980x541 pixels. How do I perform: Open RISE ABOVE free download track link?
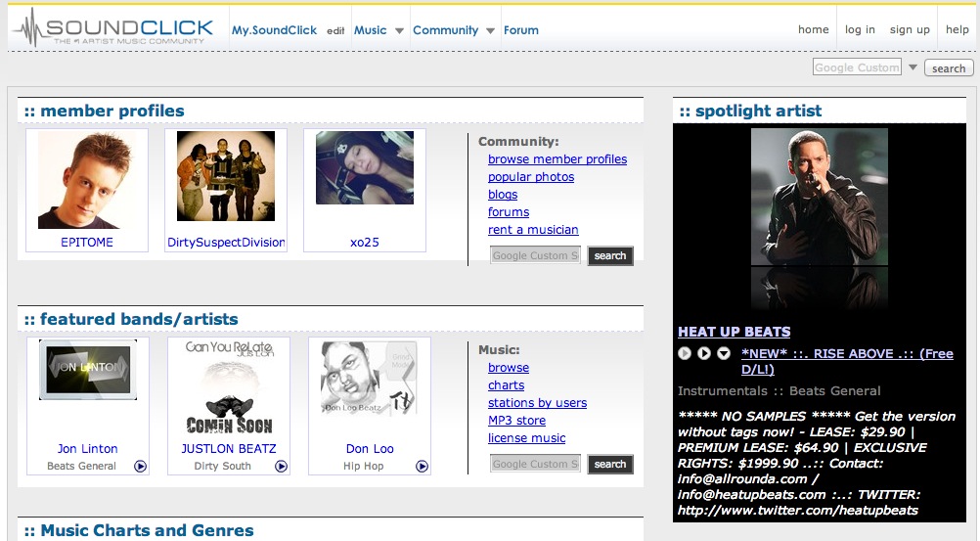click(848, 362)
